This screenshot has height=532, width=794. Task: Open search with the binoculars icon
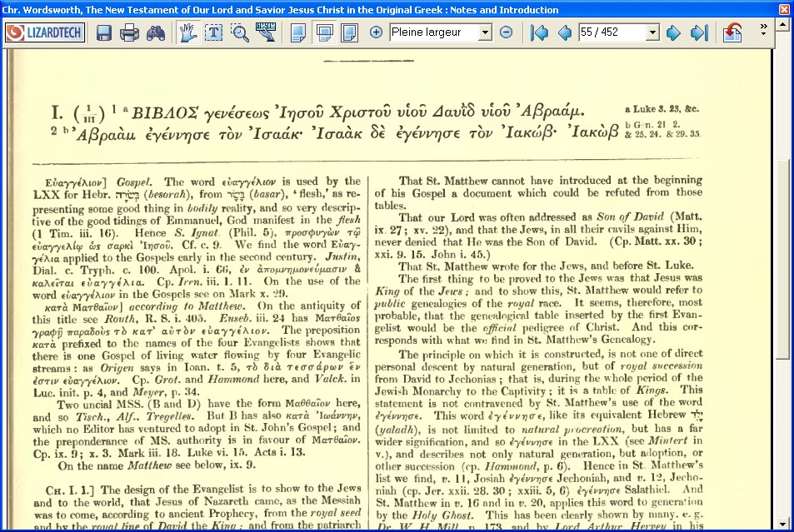coord(156,33)
